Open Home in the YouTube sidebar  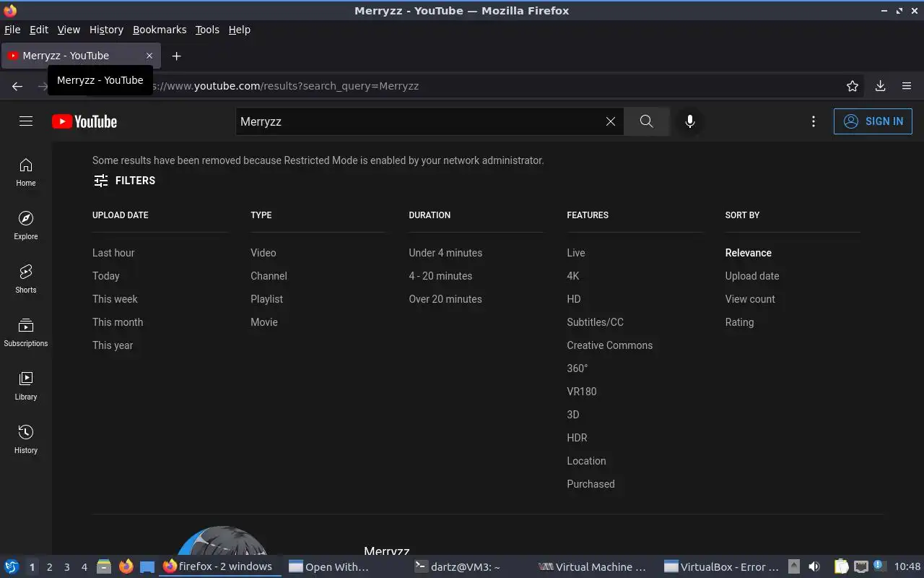click(26, 173)
